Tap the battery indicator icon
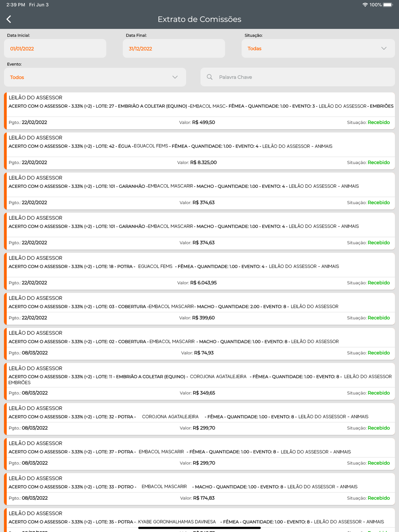The width and height of the screenshot is (399, 532). tap(388, 5)
